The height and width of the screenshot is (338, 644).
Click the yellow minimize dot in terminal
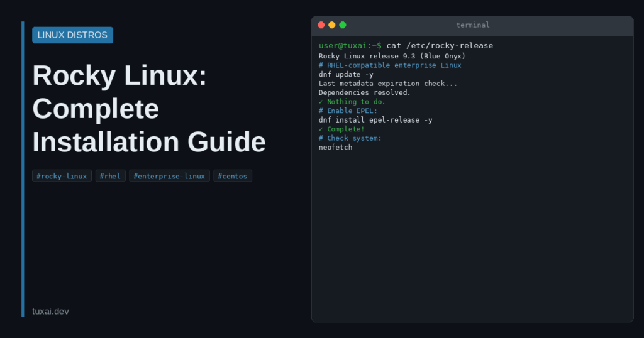[332, 25]
